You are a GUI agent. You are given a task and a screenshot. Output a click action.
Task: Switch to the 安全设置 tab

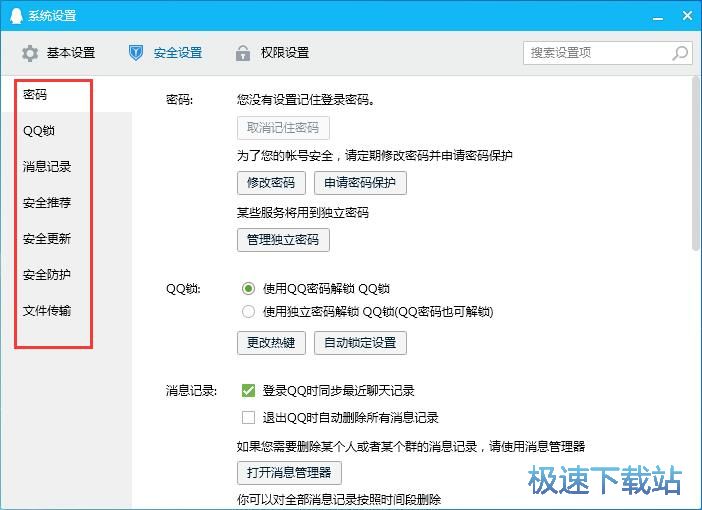click(x=165, y=53)
